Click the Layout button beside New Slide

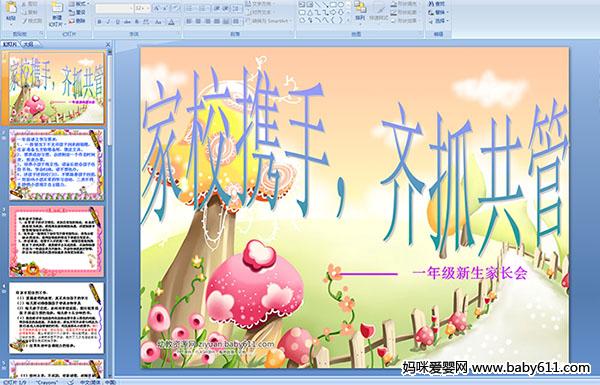(x=78, y=4)
